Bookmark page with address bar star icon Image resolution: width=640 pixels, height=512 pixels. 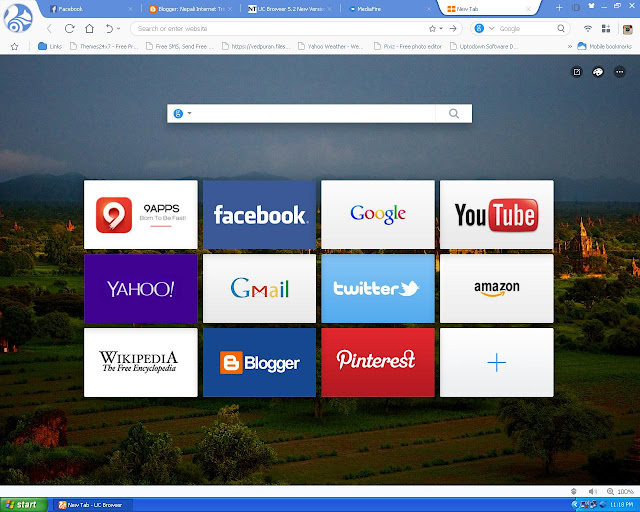[x=432, y=29]
